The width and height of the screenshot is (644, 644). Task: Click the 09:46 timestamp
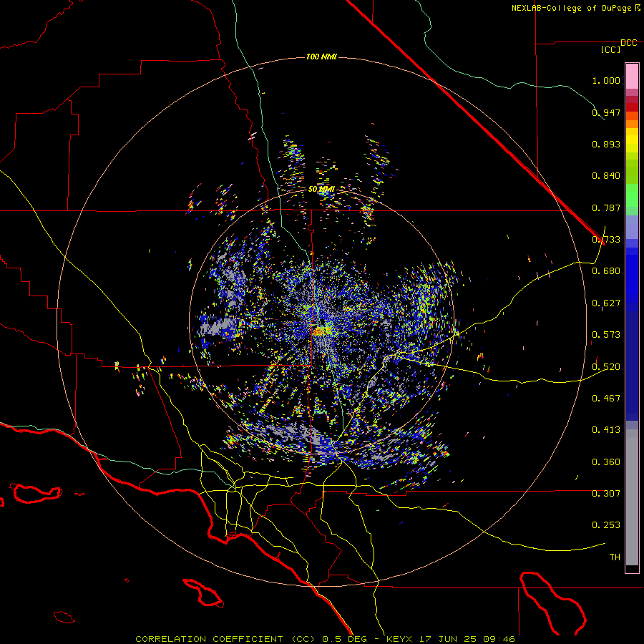[499, 639]
